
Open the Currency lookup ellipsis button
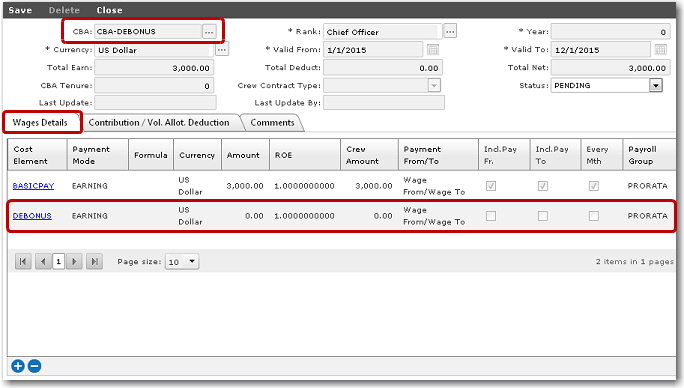point(222,50)
